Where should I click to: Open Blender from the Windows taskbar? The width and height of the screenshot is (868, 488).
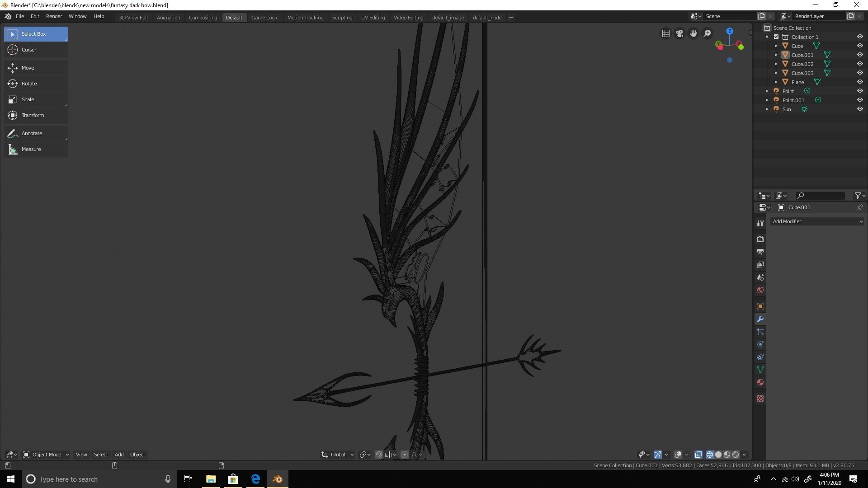coord(277,479)
